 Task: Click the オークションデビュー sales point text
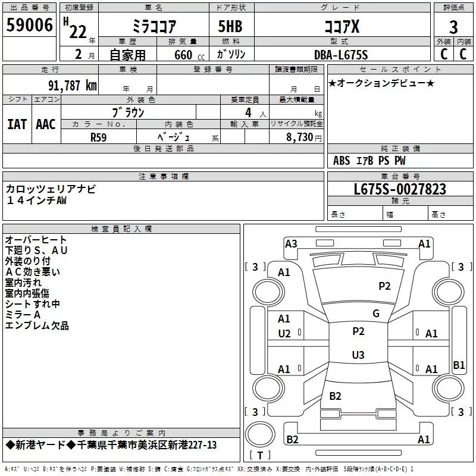381,83
